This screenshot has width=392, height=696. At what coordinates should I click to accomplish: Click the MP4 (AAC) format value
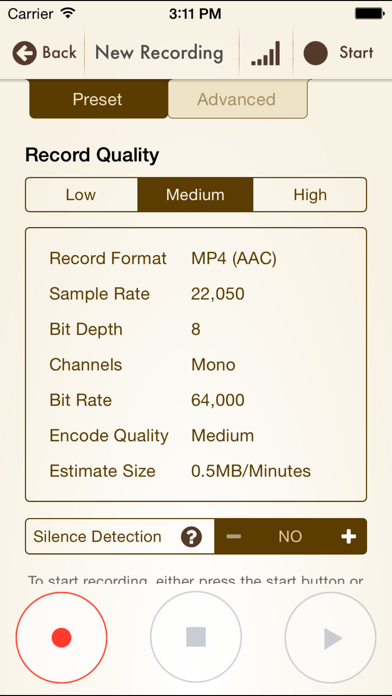234,258
